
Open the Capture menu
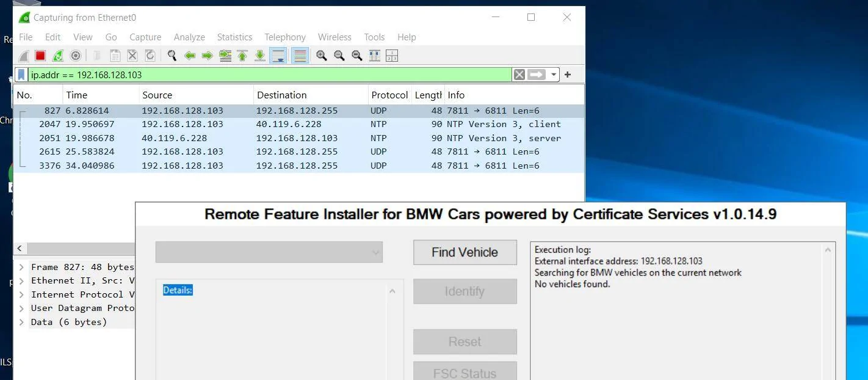tap(145, 37)
